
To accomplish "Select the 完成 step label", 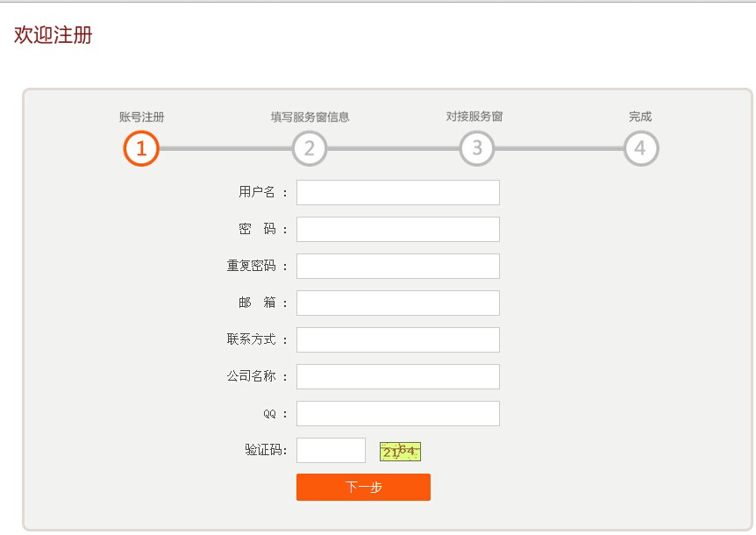I will [x=640, y=117].
